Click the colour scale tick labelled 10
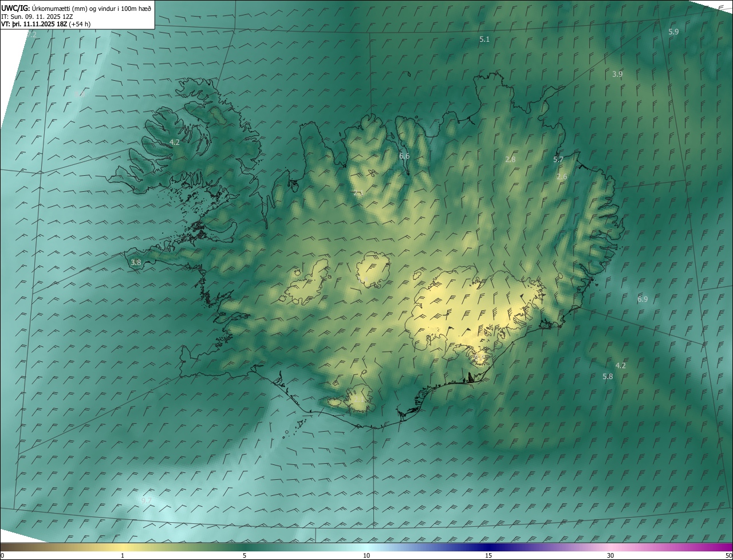This screenshot has width=733, height=560. [366, 555]
